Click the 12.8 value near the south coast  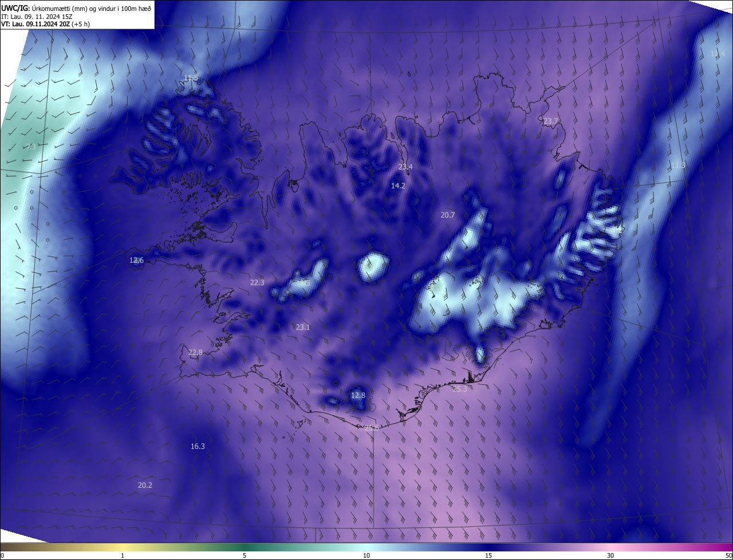[358, 396]
